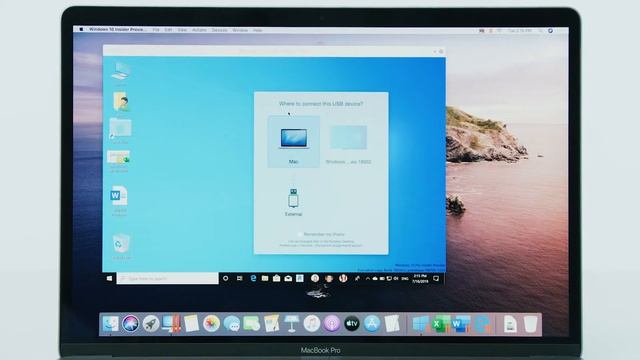The image size is (640, 360).
Task: Open Windows Action Center notifications
Action: point(436,279)
